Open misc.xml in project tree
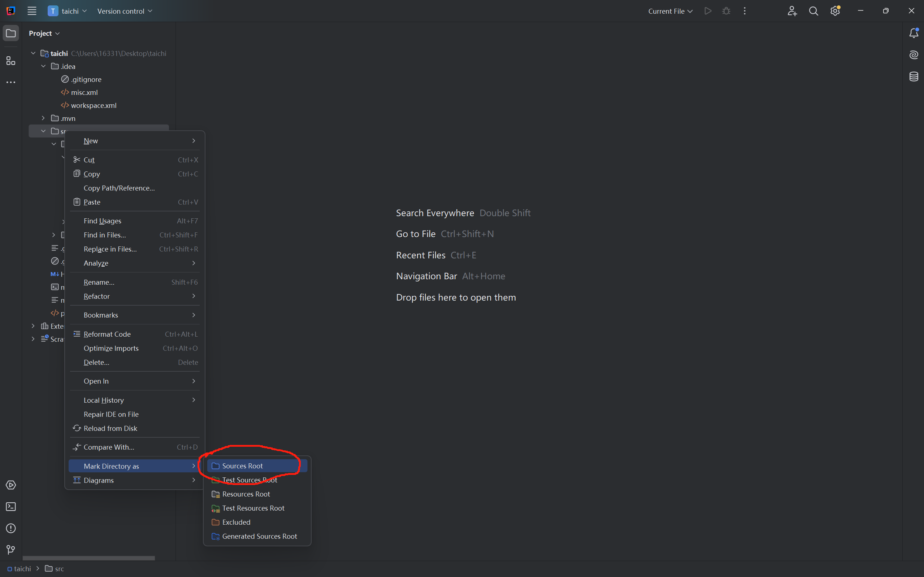Screen dimensions: 924x577 point(84,92)
